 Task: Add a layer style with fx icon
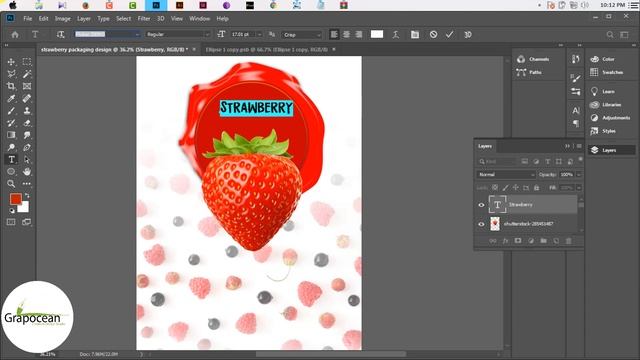(x=505, y=241)
